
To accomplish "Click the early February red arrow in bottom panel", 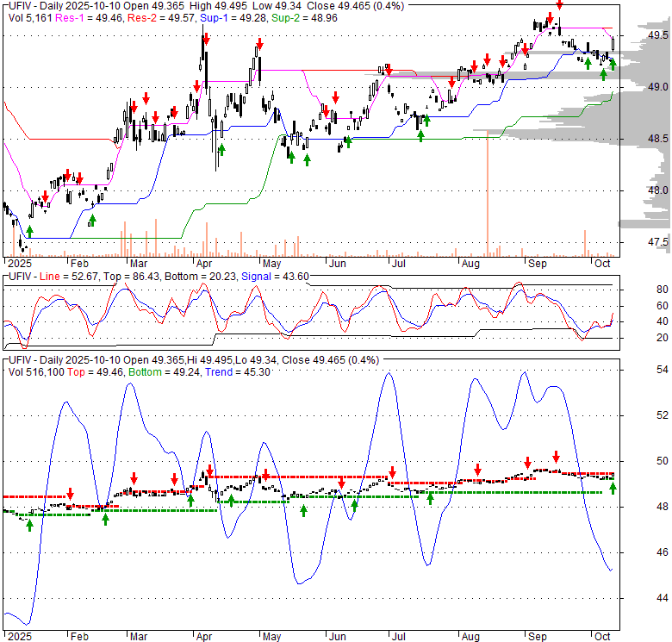I will pyautogui.click(x=70, y=493).
